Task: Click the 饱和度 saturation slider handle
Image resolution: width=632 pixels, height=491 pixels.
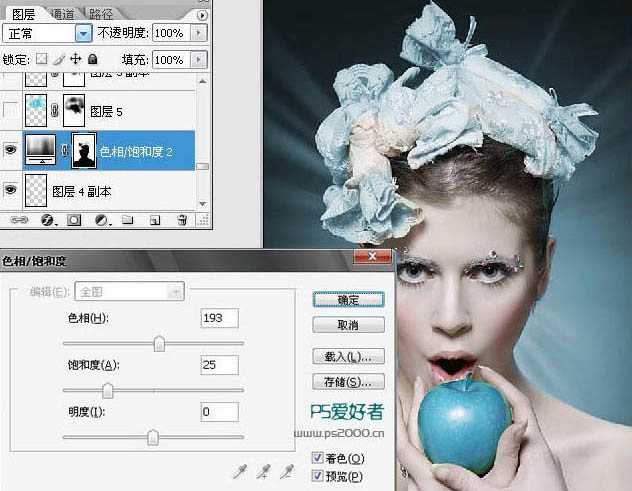Action: tap(107, 391)
